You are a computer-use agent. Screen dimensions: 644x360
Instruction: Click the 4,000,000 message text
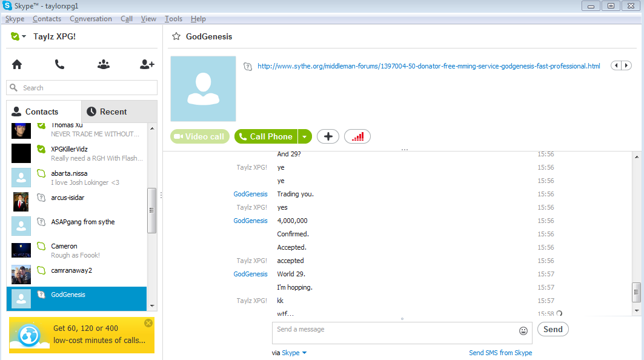pos(292,221)
